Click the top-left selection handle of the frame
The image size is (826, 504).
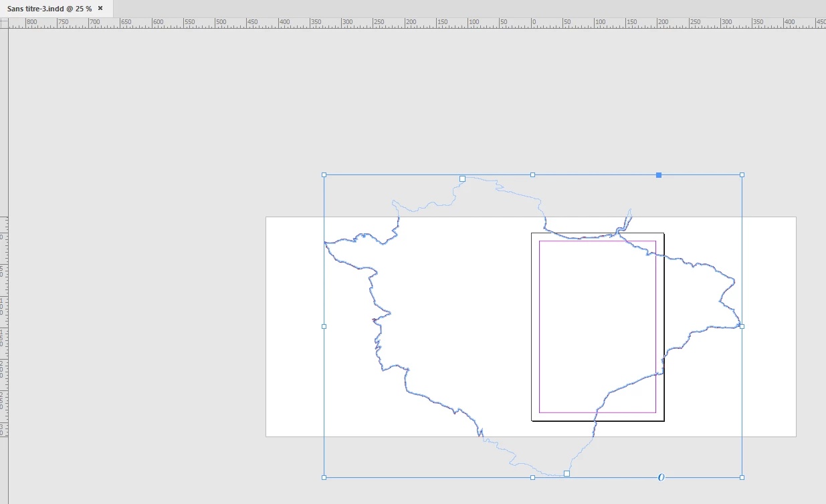324,175
